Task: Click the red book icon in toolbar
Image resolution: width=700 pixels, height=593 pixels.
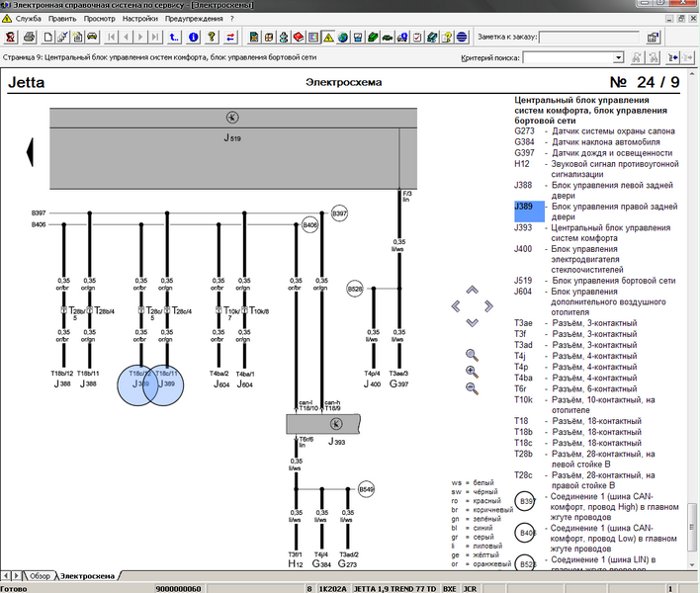Action: click(299, 37)
